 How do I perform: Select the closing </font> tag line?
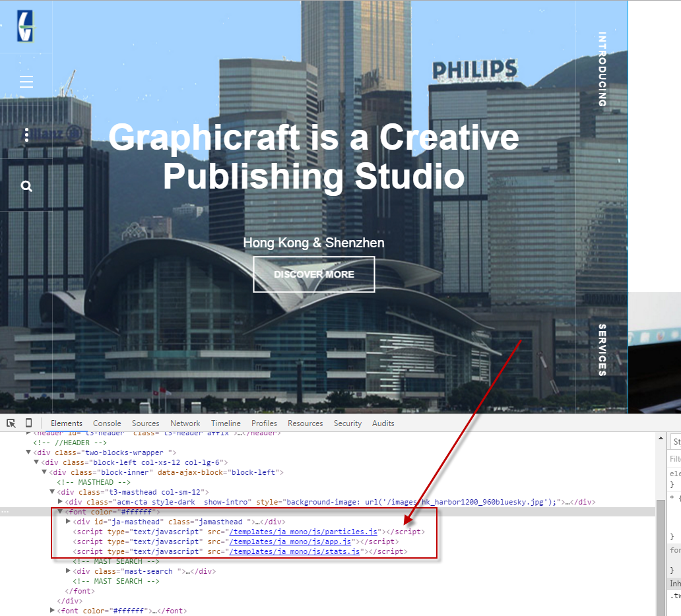[x=79, y=591]
